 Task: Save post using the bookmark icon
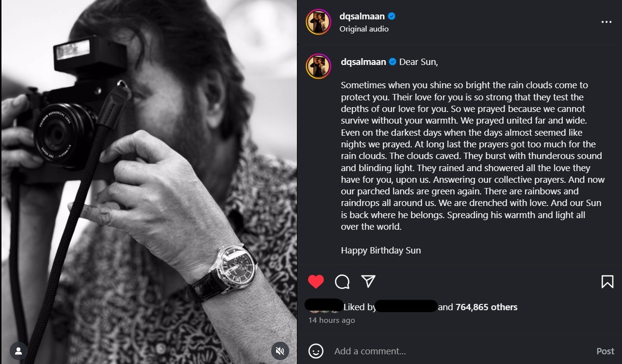(x=607, y=282)
